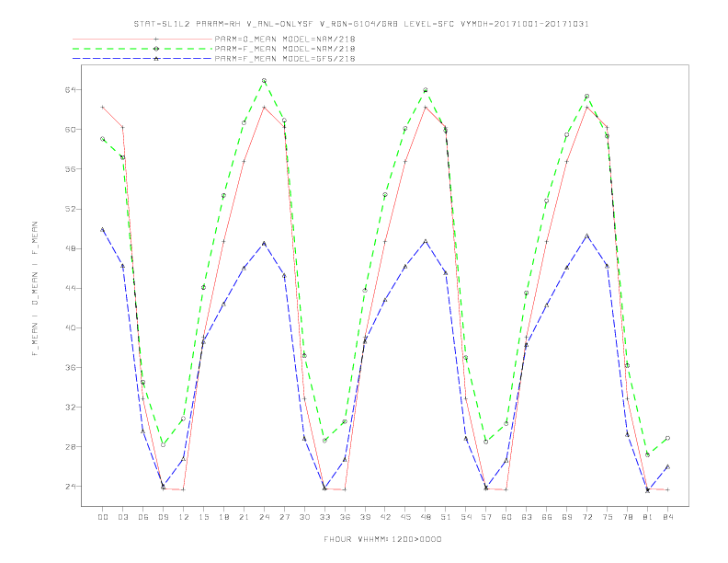Click the chart title text starting with STAT=SL1L2
This screenshot has height=563, width=728.
361,24
